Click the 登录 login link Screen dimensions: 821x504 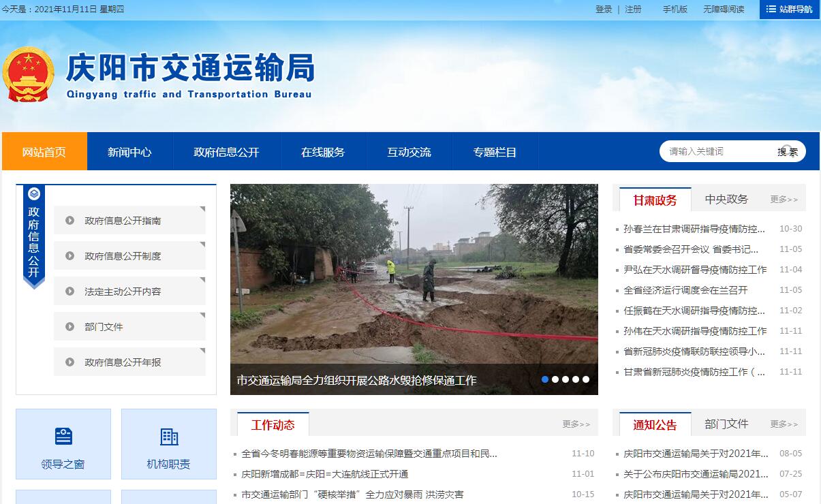coord(604,10)
